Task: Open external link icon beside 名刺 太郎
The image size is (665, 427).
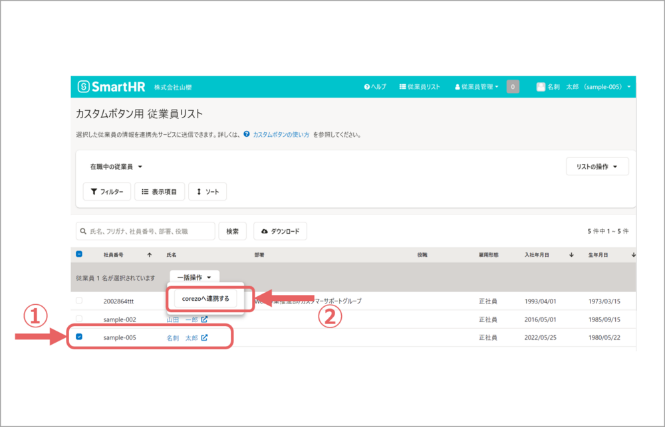Action: pos(204,338)
